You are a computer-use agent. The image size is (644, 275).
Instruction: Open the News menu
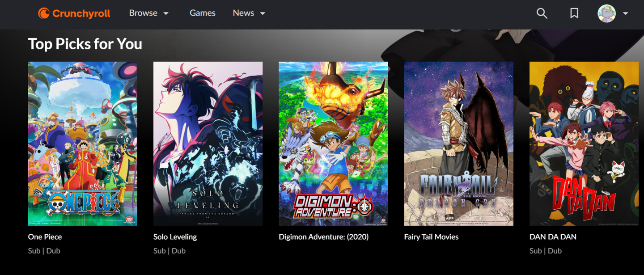(x=243, y=13)
